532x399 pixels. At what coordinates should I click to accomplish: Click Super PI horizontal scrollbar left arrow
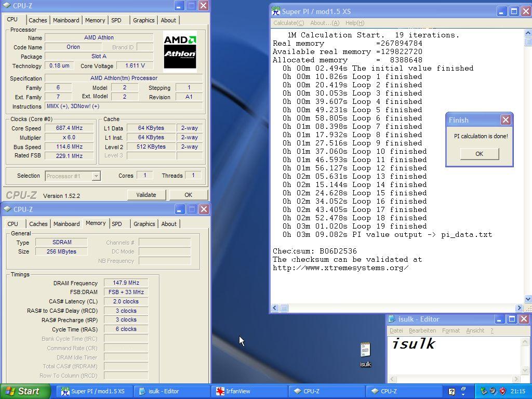(x=275, y=308)
